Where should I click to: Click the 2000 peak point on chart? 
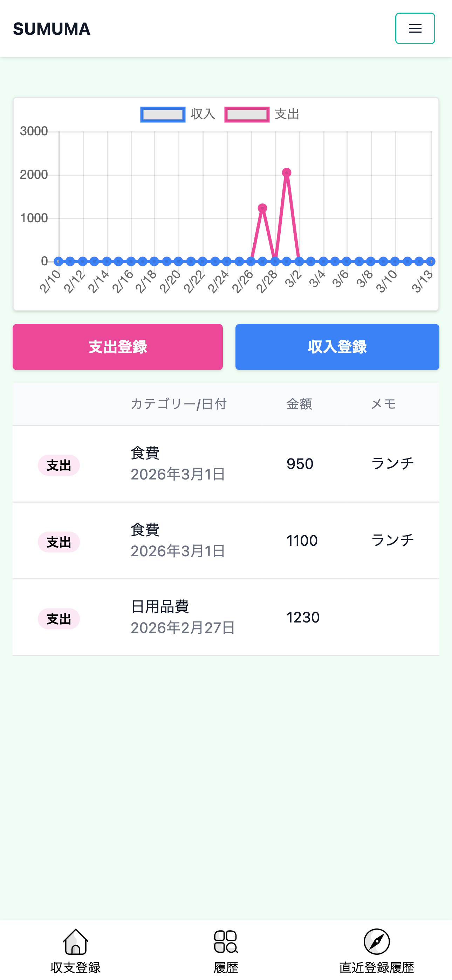click(x=287, y=173)
